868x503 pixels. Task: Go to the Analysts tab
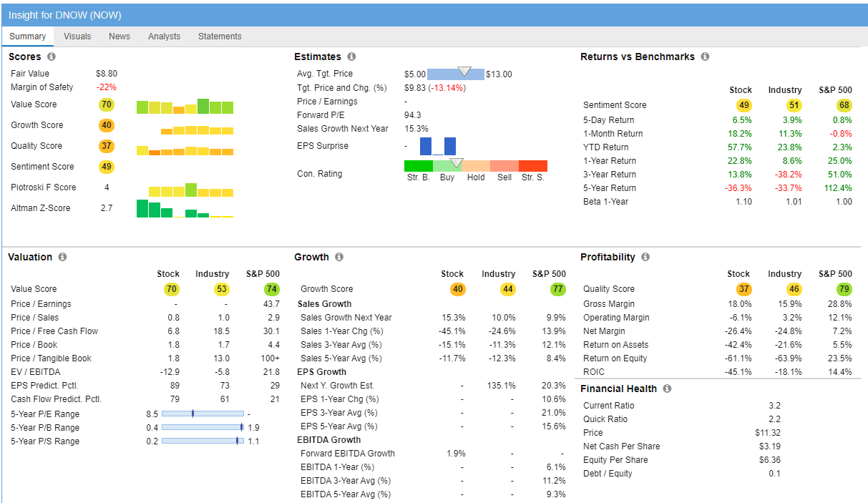point(164,36)
